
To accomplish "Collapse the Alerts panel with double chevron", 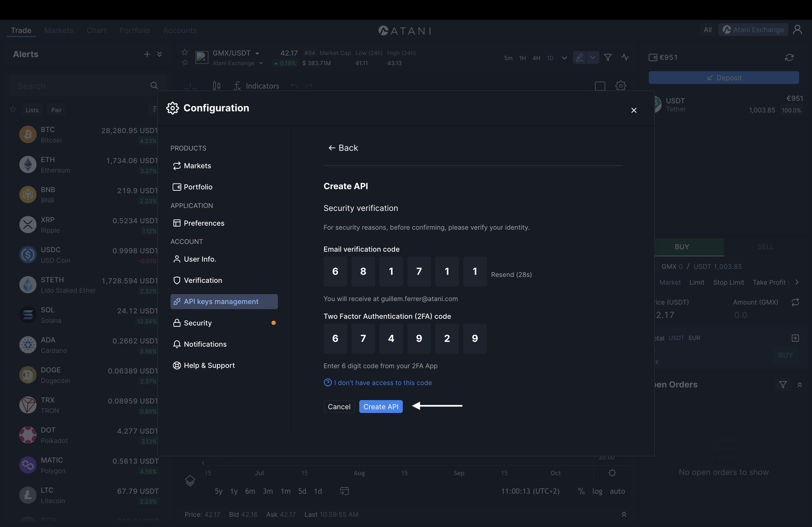I will [159, 54].
